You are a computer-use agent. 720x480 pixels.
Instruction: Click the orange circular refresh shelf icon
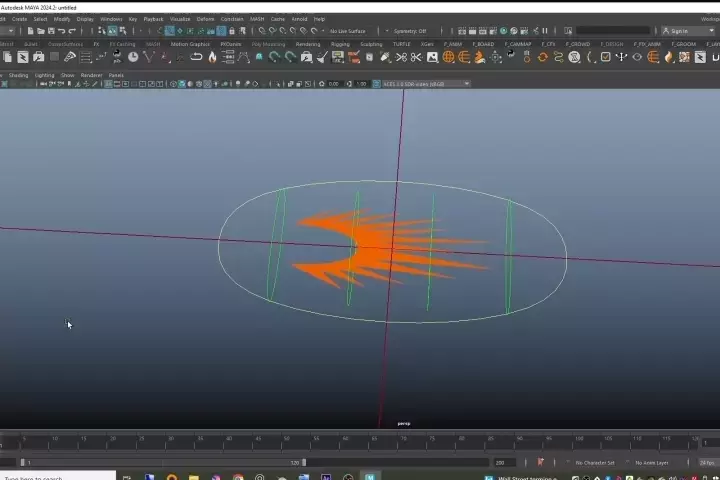coord(543,57)
